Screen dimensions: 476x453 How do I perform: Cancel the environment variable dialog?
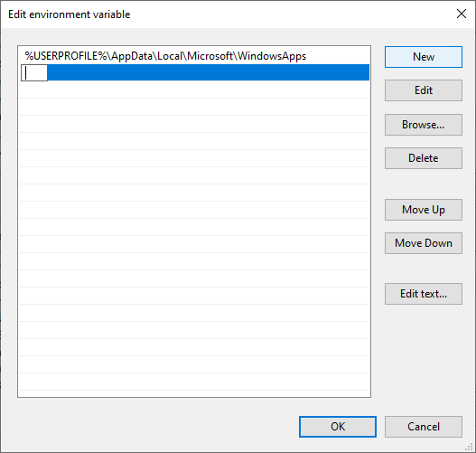pos(424,427)
